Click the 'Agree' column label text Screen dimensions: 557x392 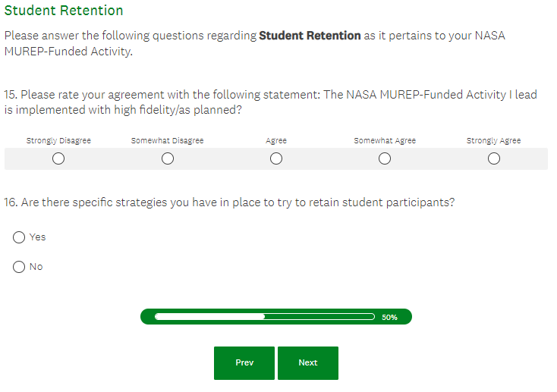276,141
